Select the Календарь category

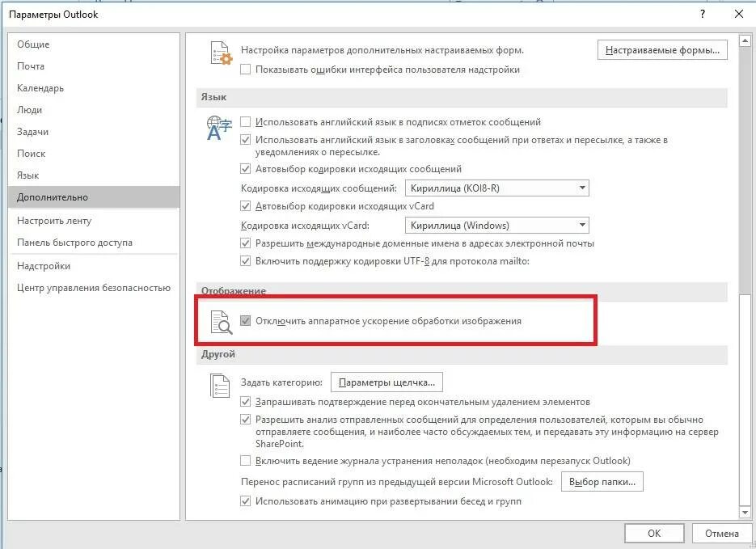point(94,88)
